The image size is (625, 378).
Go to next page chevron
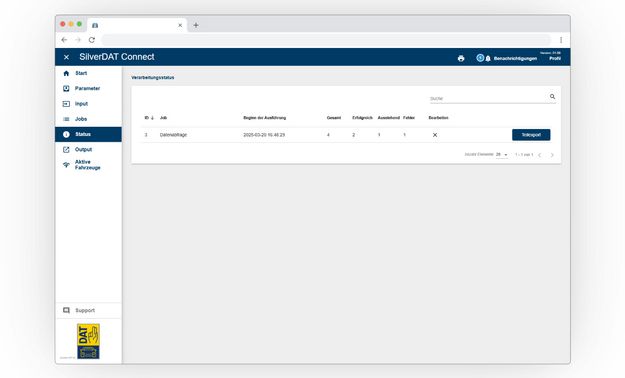552,155
